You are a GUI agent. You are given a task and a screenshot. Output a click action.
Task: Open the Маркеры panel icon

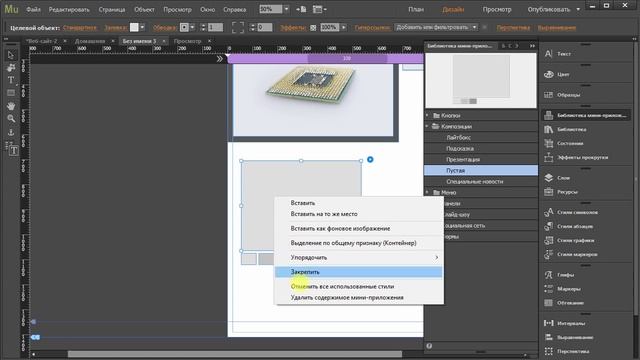(x=549, y=289)
